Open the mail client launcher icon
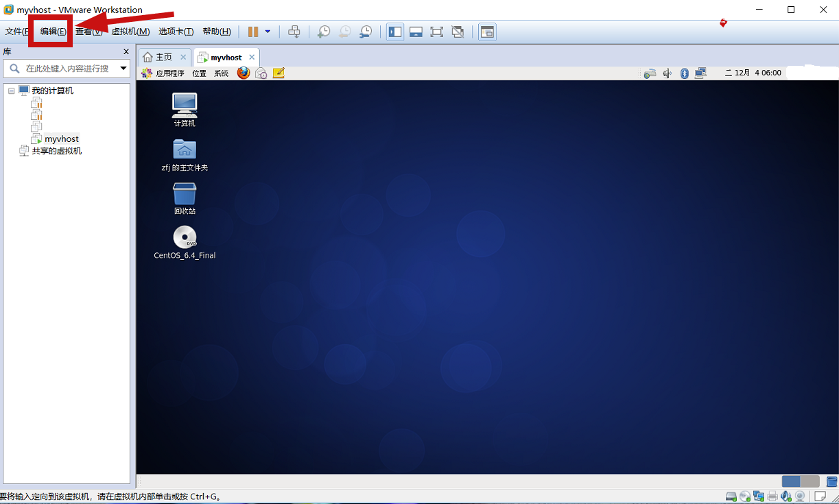This screenshot has height=504, width=839. [x=261, y=73]
